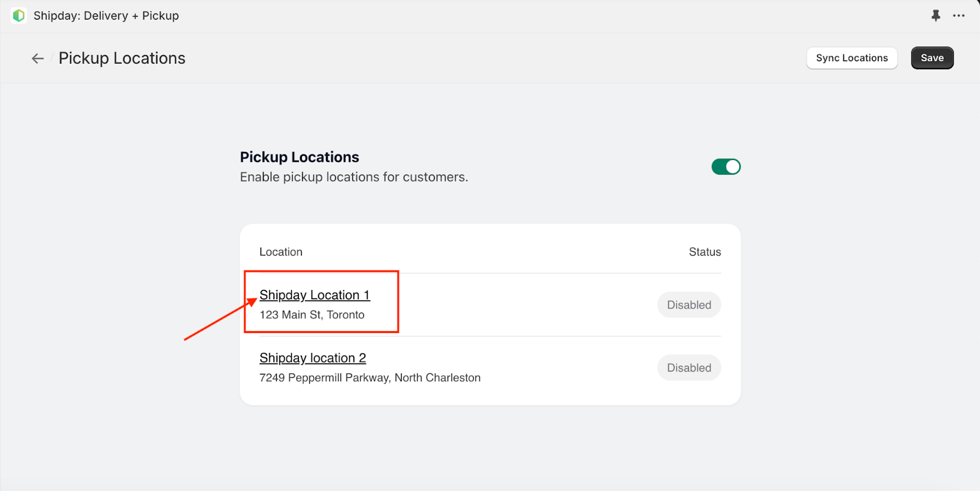Viewport: 980px width, 491px height.
Task: Click the Sync Locations button
Action: point(851,58)
